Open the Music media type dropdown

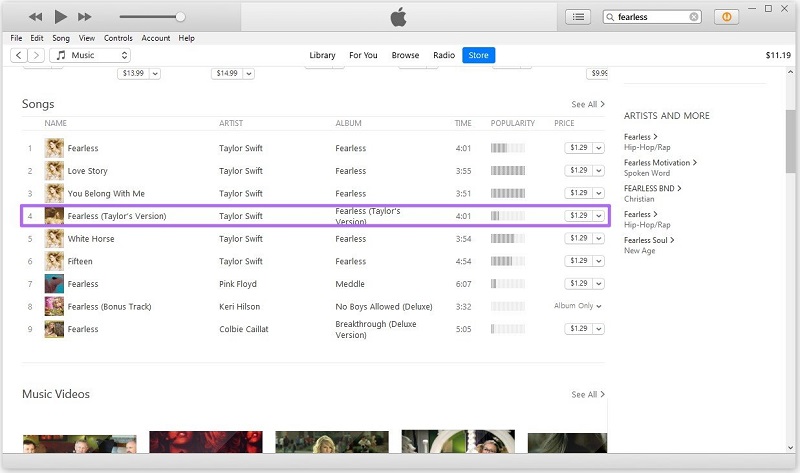click(x=90, y=55)
